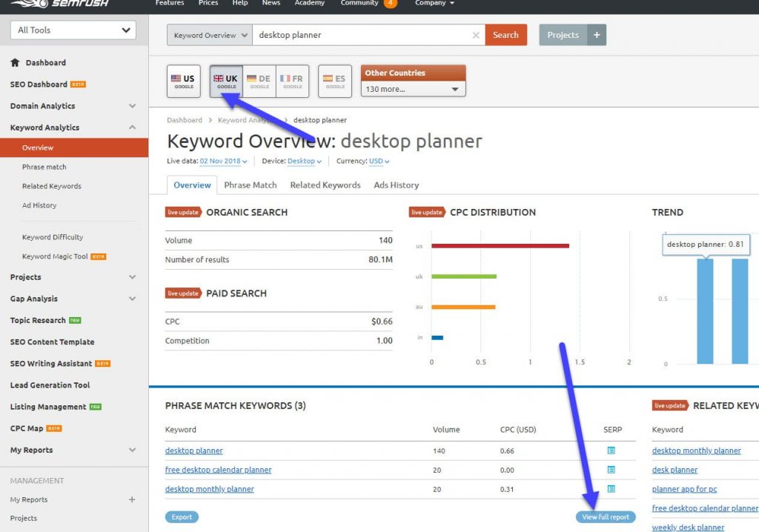The image size is (759, 532).
Task: Open SEO Content Template in sidebar
Action: [53, 342]
